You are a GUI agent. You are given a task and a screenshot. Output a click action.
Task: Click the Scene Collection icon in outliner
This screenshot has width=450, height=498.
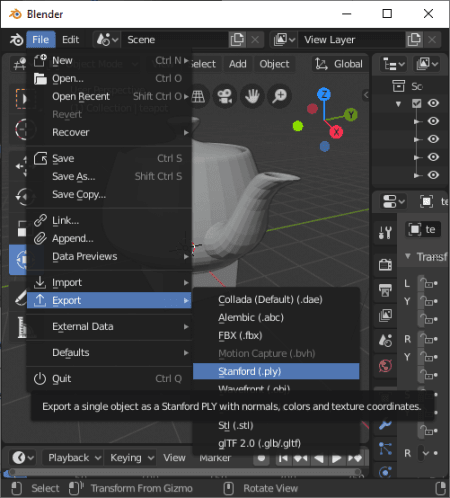point(398,86)
